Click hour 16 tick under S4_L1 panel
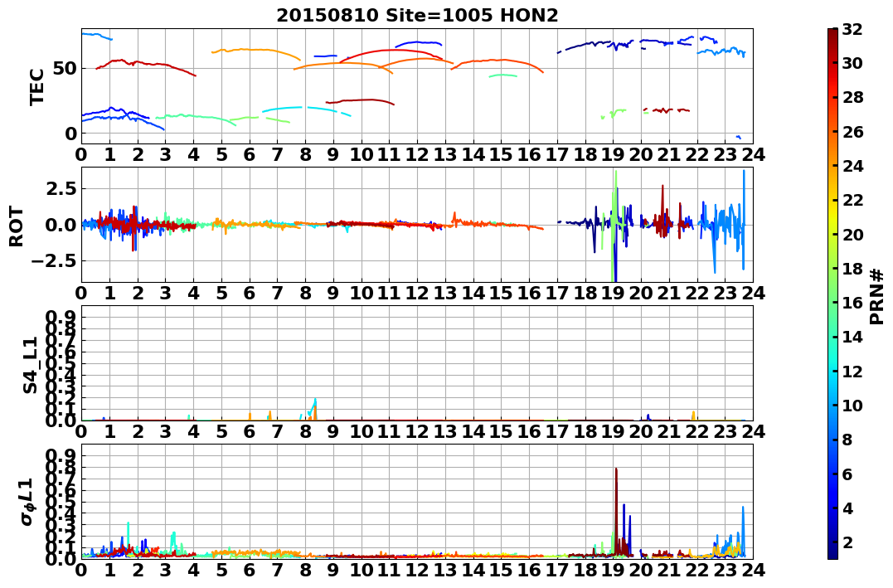The image size is (893, 588). coord(529,431)
